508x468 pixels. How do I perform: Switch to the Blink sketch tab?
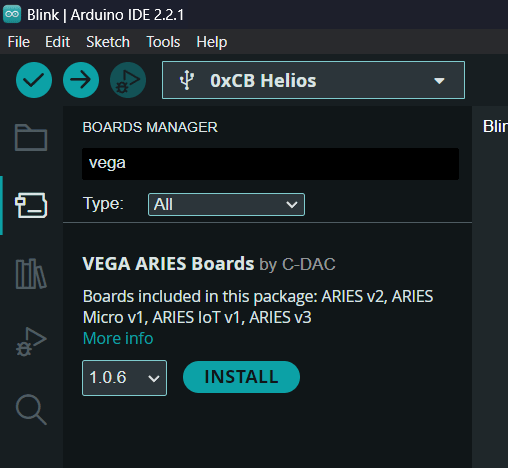pyautogui.click(x=495, y=127)
